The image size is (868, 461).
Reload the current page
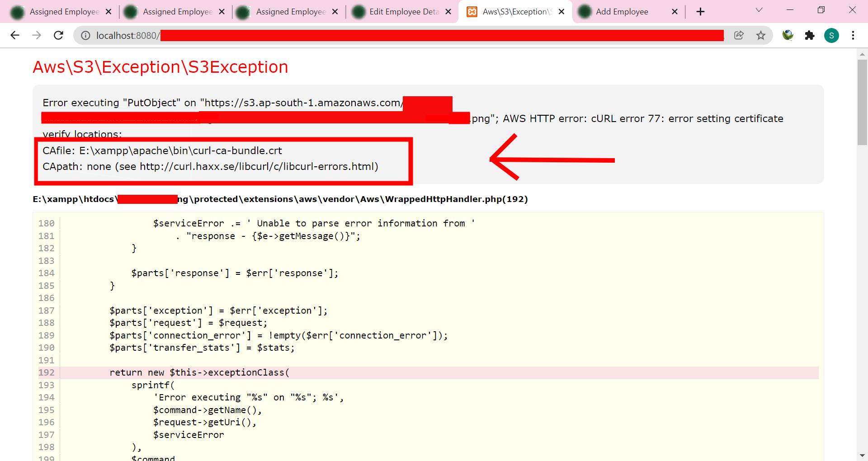coord(58,35)
